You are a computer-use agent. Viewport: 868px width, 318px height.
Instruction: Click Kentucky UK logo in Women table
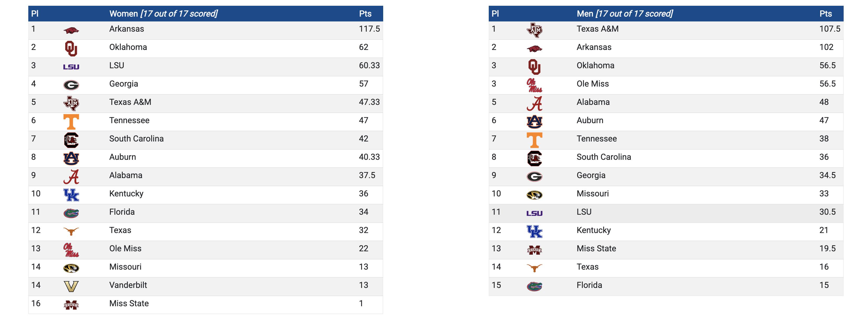click(71, 195)
